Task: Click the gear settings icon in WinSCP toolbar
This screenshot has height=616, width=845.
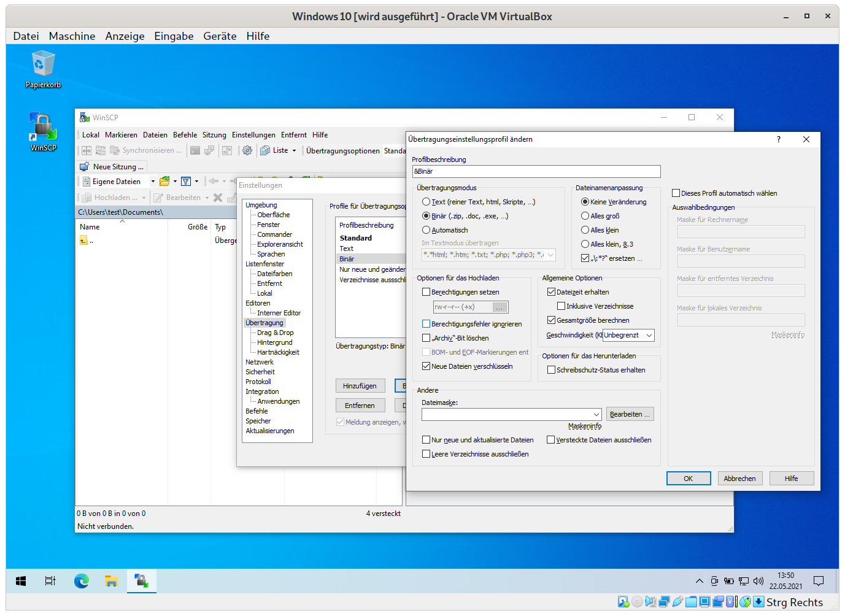Action: 247,150
